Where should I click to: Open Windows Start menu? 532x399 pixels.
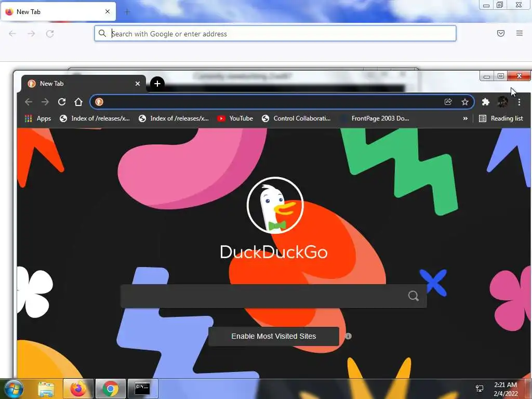pos(14,389)
